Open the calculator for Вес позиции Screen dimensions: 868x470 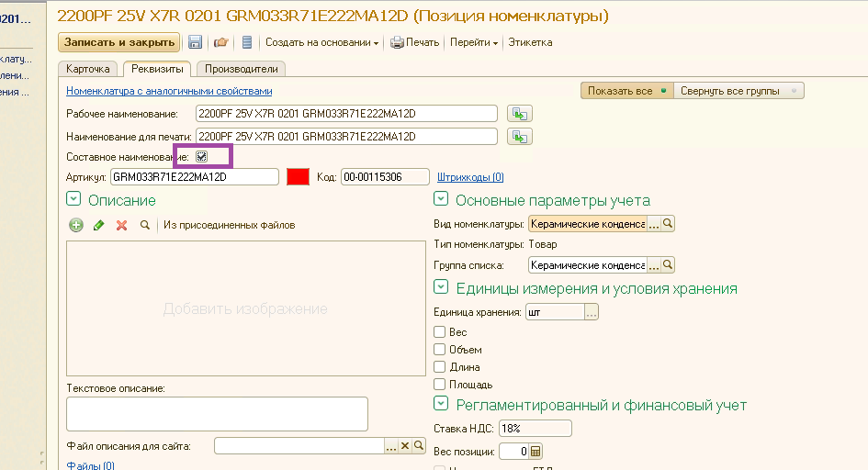tap(536, 452)
